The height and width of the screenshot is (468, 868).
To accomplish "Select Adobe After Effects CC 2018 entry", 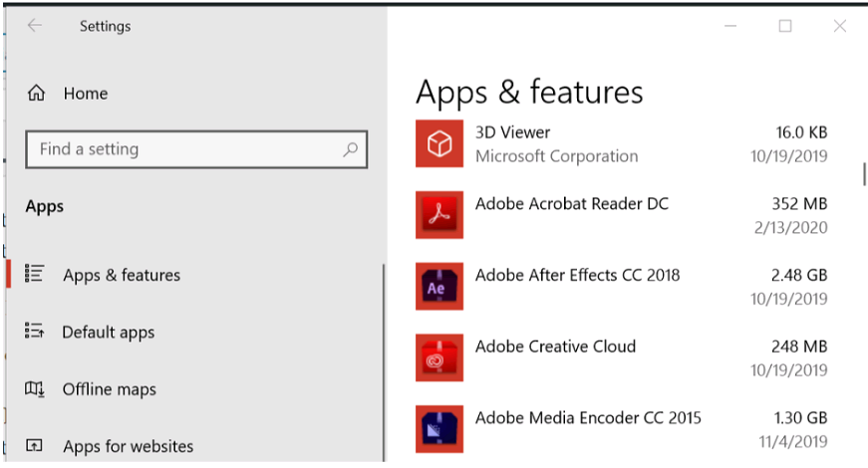I will click(x=577, y=275).
